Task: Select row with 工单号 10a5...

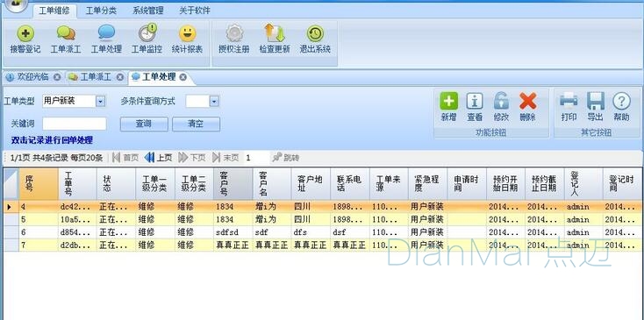Action: click(x=322, y=219)
